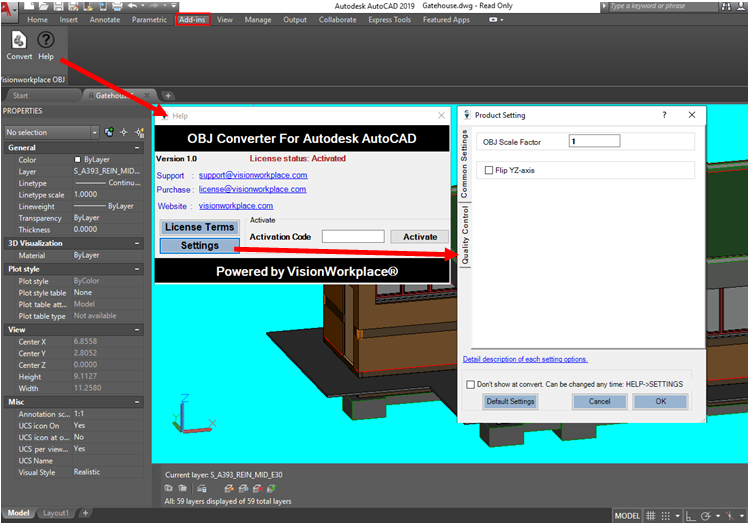
Task: Expand the snap mode dropdown arrow in status bar
Action: 677,516
